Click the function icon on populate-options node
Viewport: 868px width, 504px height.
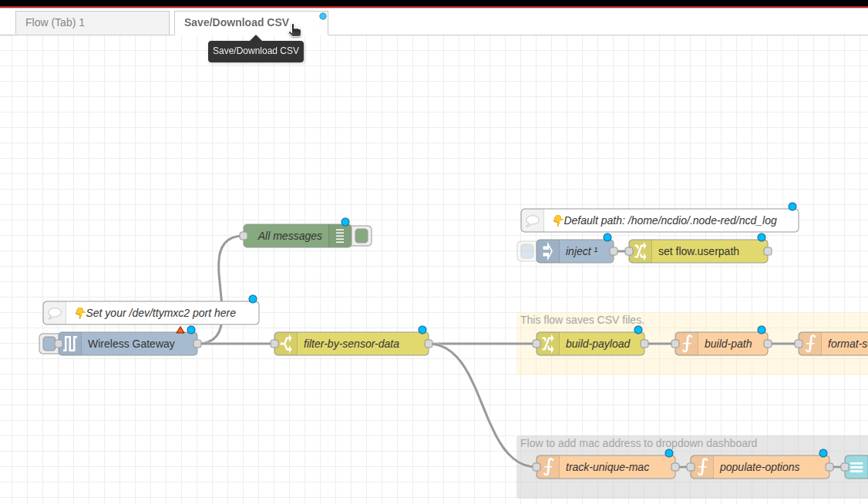[x=702, y=467]
